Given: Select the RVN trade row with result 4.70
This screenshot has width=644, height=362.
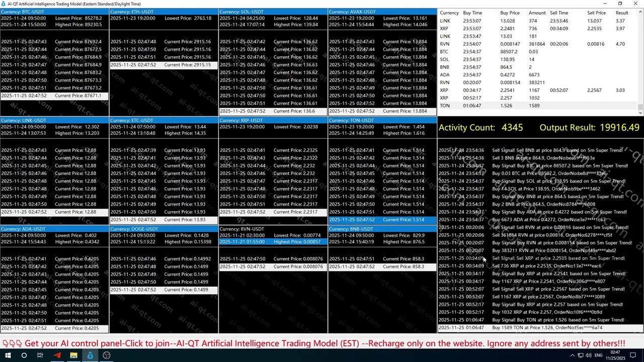Looking at the screenshot, I should tap(538, 44).
